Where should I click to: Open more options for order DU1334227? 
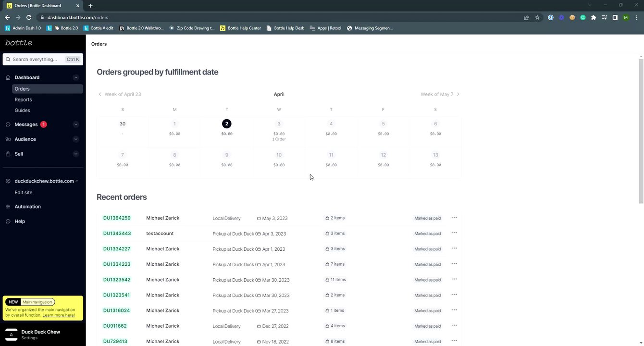pyautogui.click(x=454, y=248)
